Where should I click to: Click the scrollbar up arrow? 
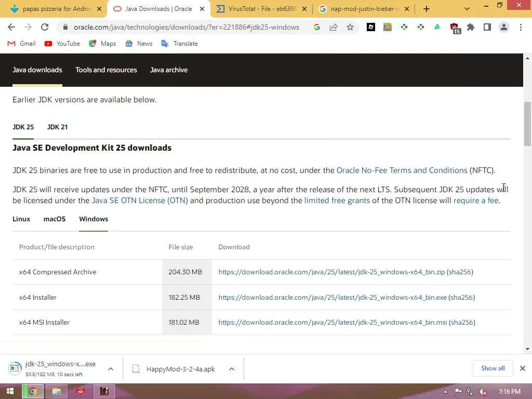coord(527,58)
